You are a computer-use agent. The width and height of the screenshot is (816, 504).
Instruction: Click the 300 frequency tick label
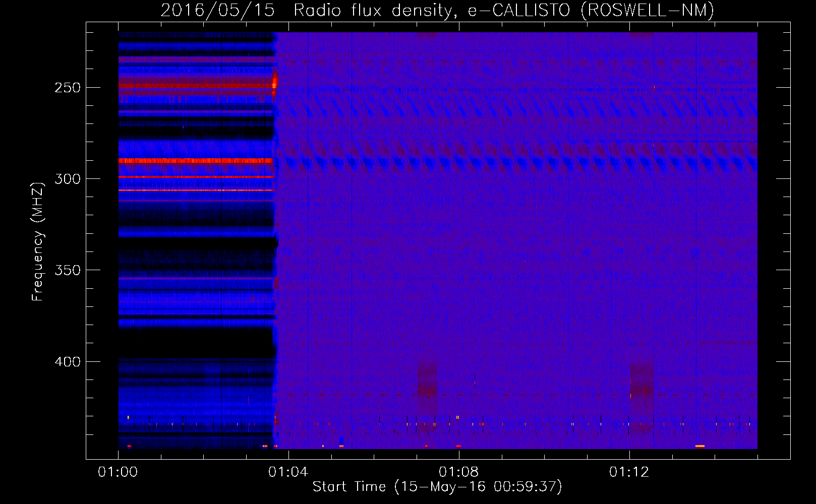tap(68, 179)
